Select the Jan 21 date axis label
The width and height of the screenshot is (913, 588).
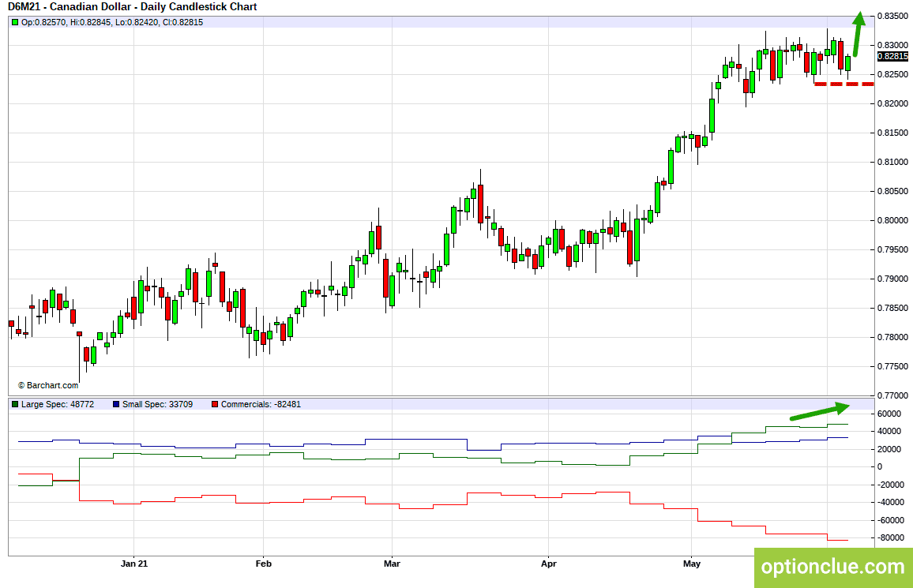(x=134, y=564)
